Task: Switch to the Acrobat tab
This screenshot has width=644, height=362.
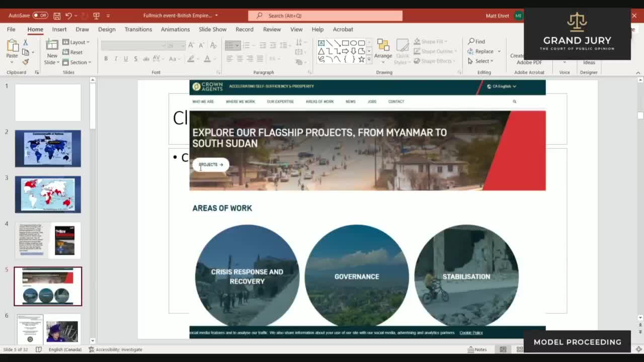Action: (x=343, y=29)
